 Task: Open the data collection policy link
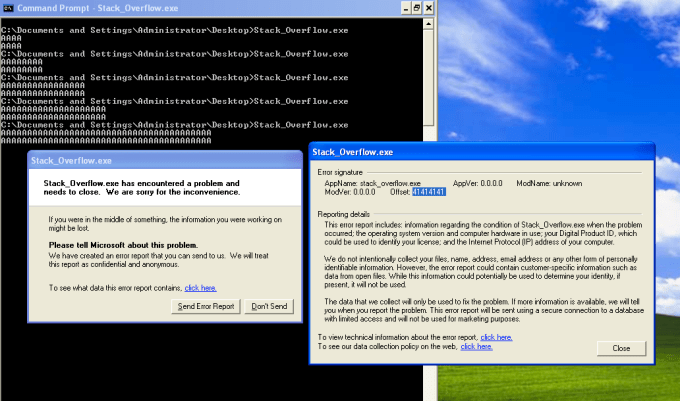476,346
